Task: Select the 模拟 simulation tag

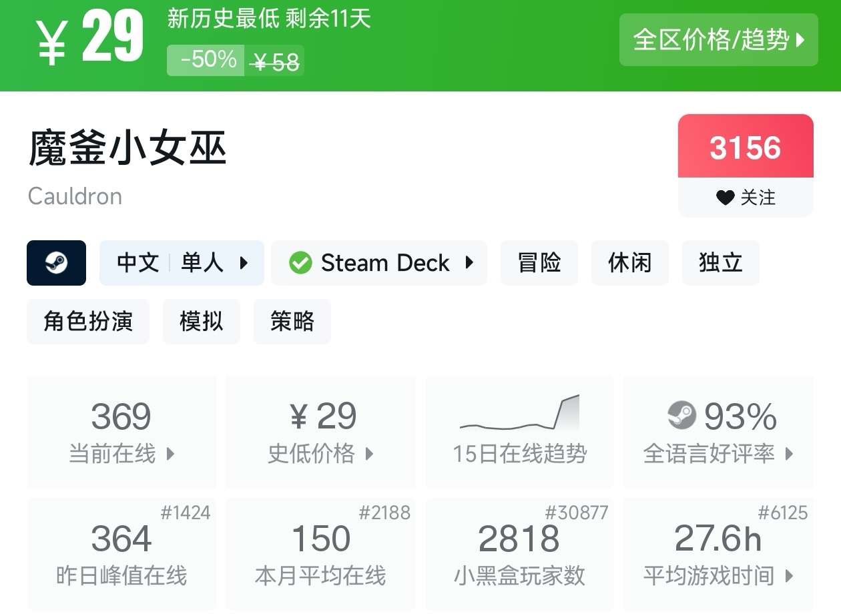Action: point(201,322)
